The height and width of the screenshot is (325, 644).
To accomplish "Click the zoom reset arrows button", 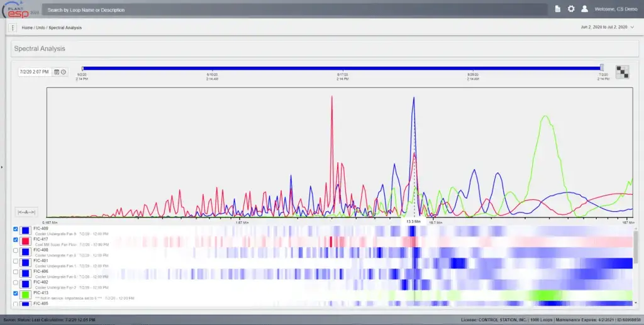I will click(26, 212).
